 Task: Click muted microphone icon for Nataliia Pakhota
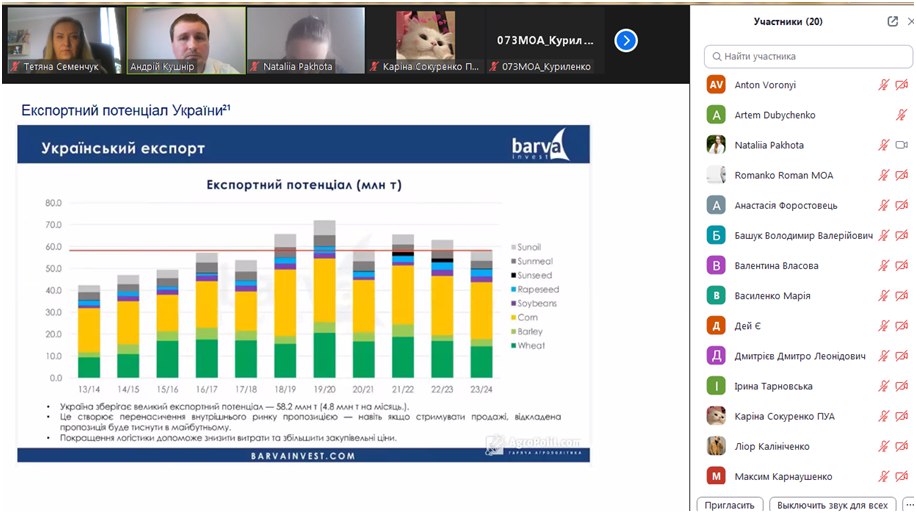[x=883, y=145]
